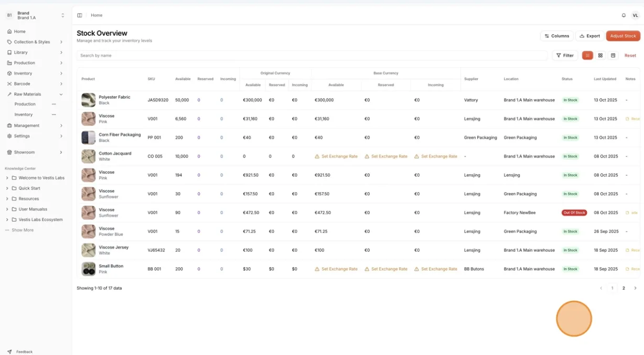Click the next page arrow

point(635,288)
